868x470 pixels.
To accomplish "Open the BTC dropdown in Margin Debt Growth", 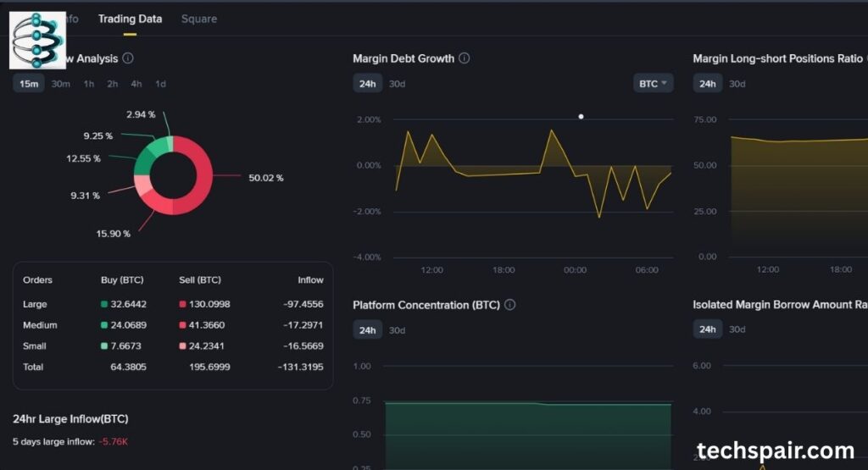I will [x=653, y=84].
